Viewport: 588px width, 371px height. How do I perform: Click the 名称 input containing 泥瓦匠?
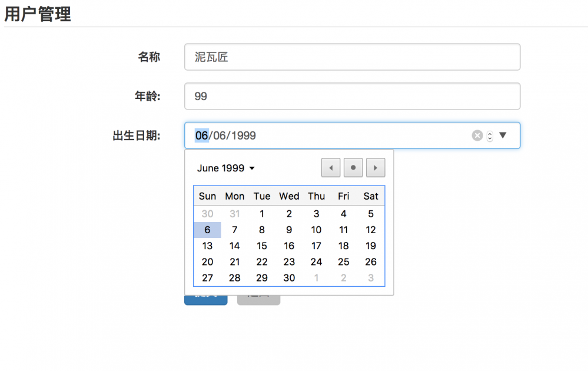coord(352,57)
